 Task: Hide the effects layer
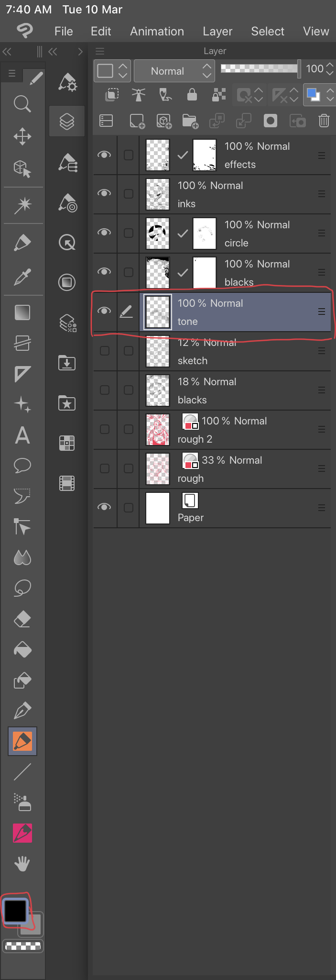104,155
